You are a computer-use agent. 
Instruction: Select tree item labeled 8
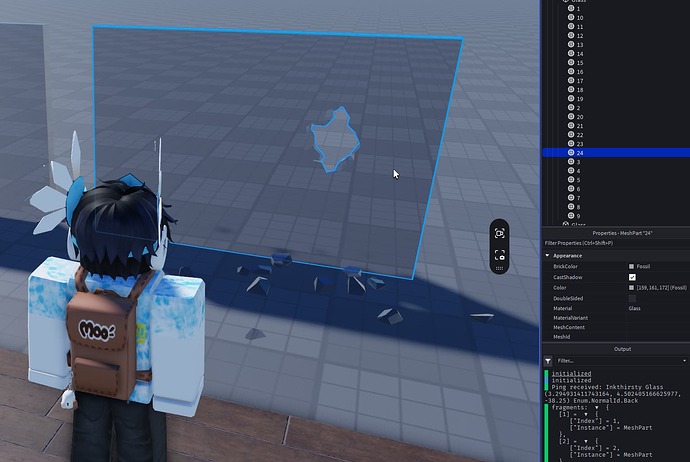click(x=578, y=207)
